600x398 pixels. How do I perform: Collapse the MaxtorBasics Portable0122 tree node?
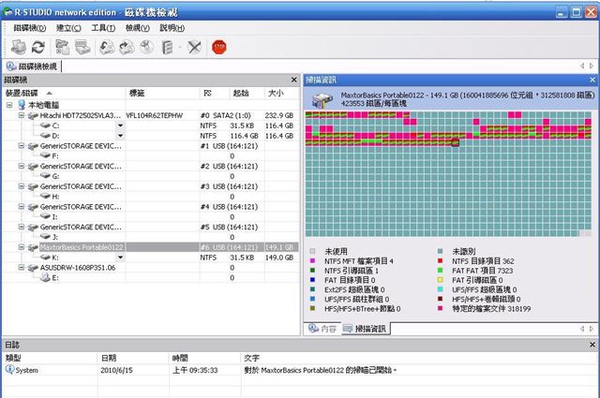(21, 247)
